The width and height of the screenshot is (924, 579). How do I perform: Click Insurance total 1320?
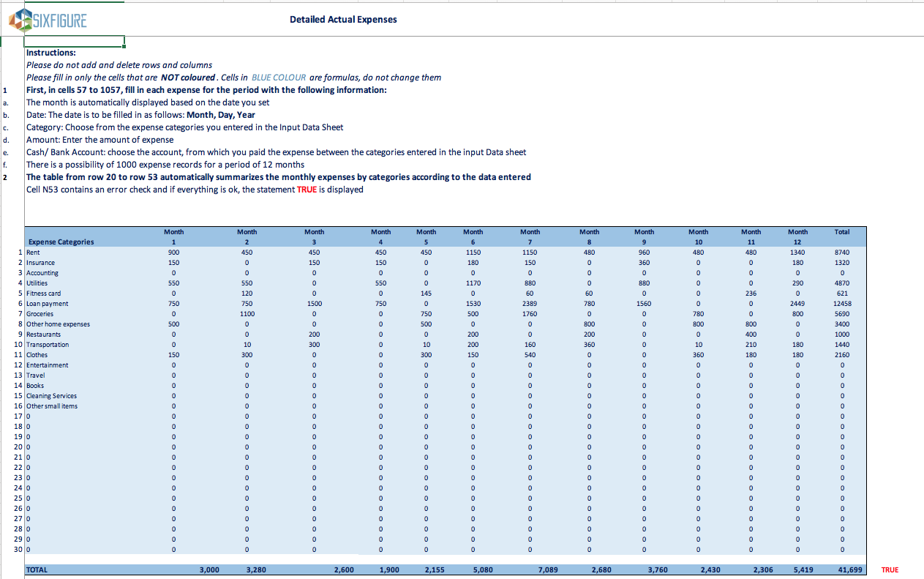point(842,263)
